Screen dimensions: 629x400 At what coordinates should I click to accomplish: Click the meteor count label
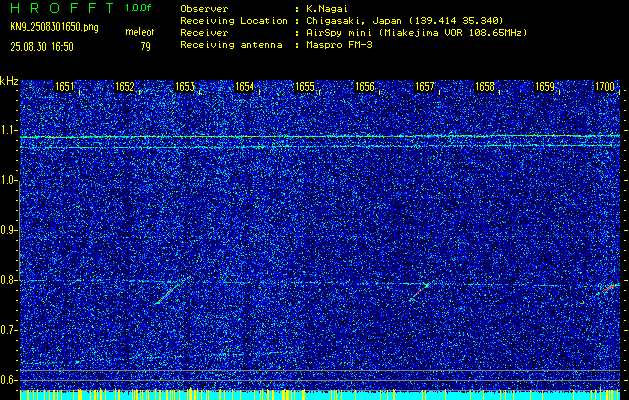(x=140, y=32)
